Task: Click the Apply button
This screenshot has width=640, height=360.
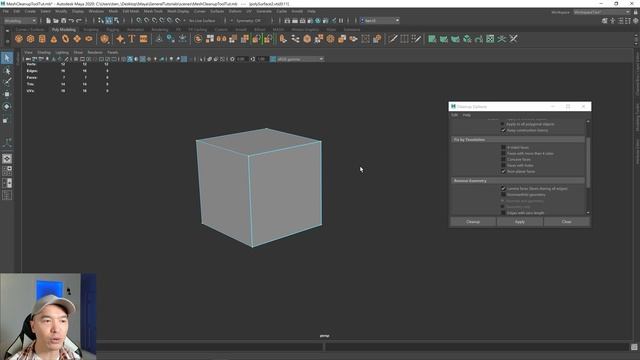Action: pos(520,222)
